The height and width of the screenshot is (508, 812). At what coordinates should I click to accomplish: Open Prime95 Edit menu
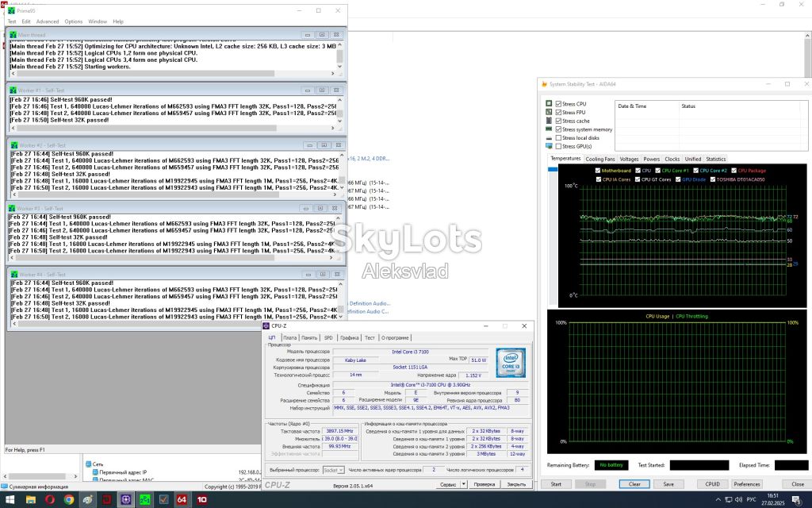(x=26, y=21)
